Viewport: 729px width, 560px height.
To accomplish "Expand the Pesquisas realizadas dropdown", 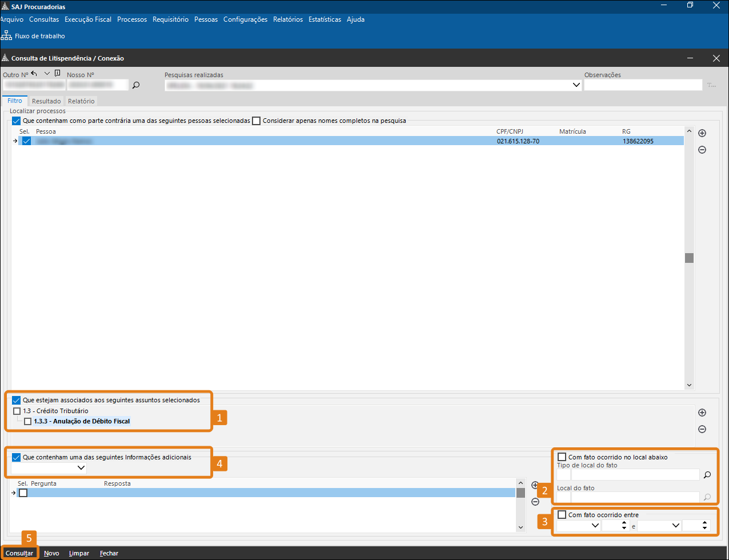I will coord(576,85).
